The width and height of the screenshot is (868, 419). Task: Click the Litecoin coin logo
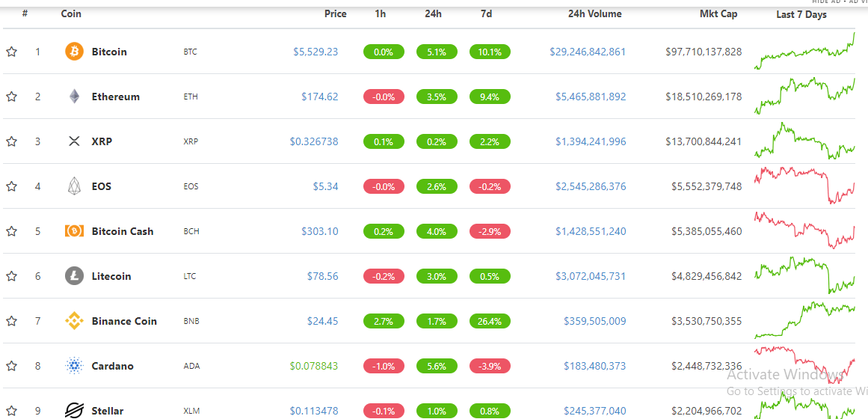tap(74, 276)
